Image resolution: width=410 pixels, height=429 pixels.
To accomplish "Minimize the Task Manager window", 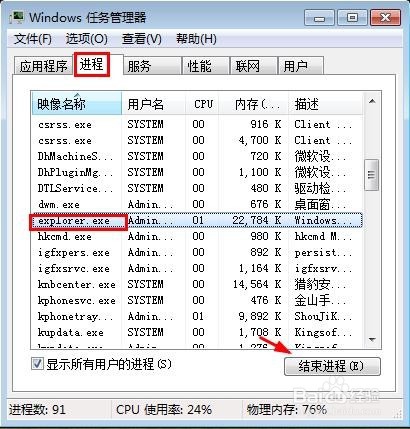I will 319,18.
